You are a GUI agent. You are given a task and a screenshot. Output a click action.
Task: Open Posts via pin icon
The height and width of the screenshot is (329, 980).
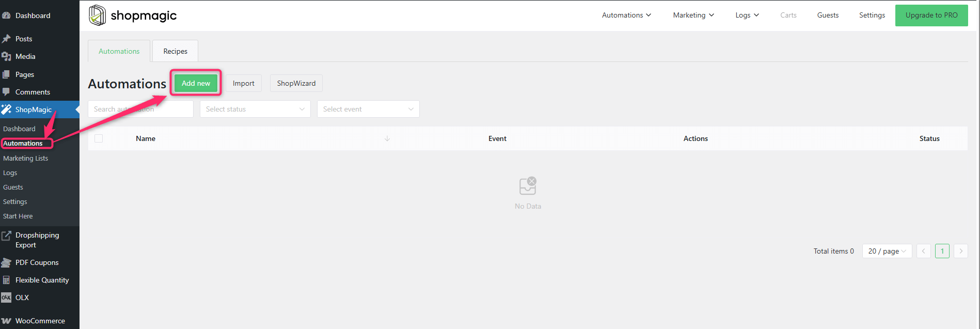coord(6,39)
